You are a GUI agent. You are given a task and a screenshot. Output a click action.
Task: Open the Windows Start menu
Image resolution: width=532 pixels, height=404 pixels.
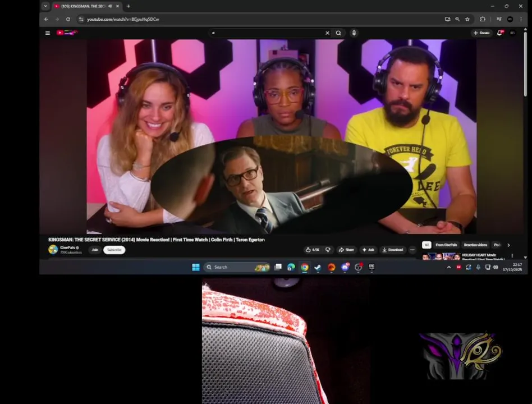[196, 267]
